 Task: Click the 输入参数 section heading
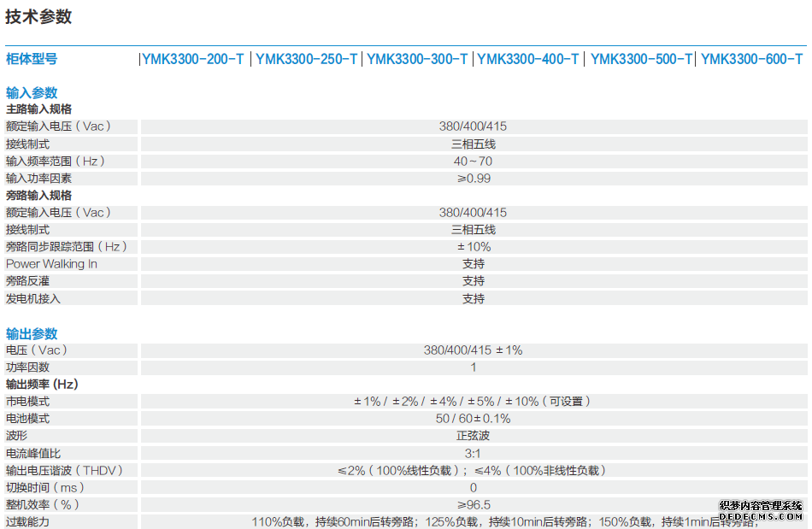point(32,93)
